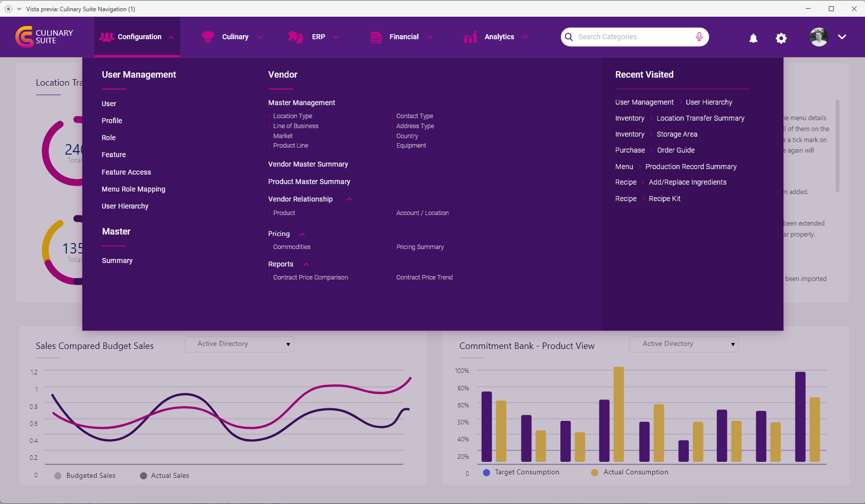Open Active Directory dropdown for Sales chart
This screenshot has width=865, height=504.
click(239, 344)
